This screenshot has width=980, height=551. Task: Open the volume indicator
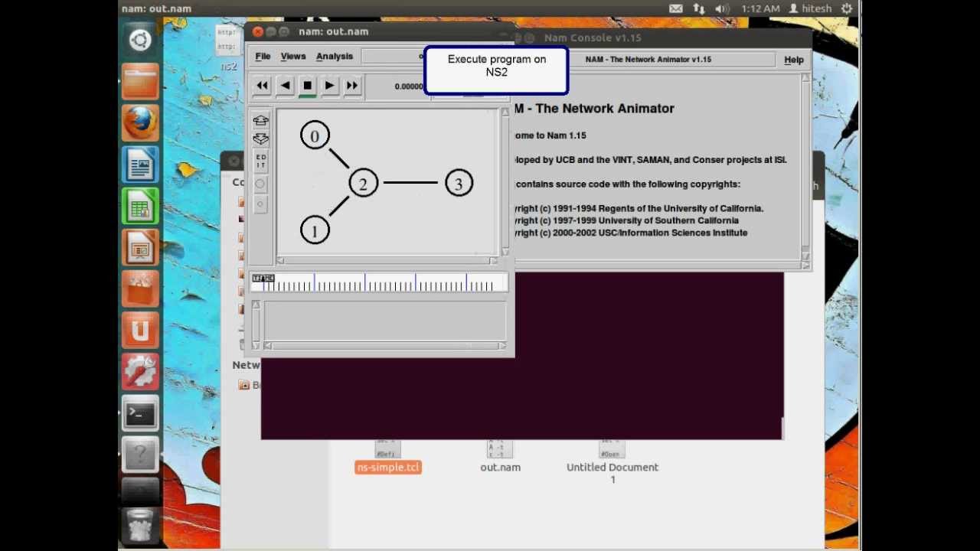[x=722, y=8]
